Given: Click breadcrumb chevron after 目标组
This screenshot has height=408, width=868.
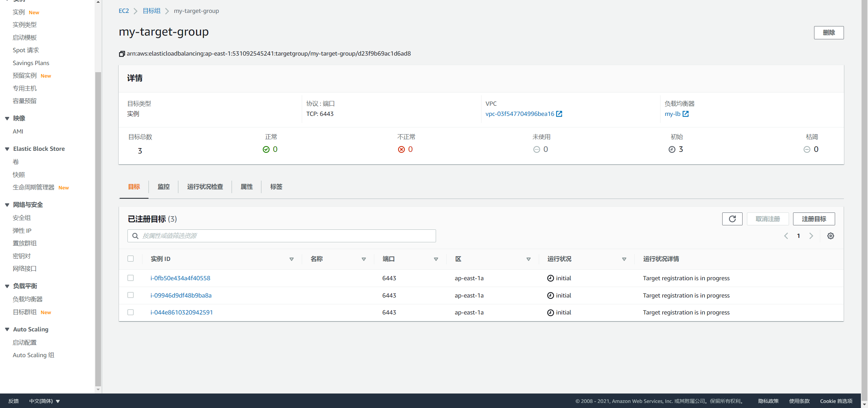Looking at the screenshot, I should click(x=167, y=11).
